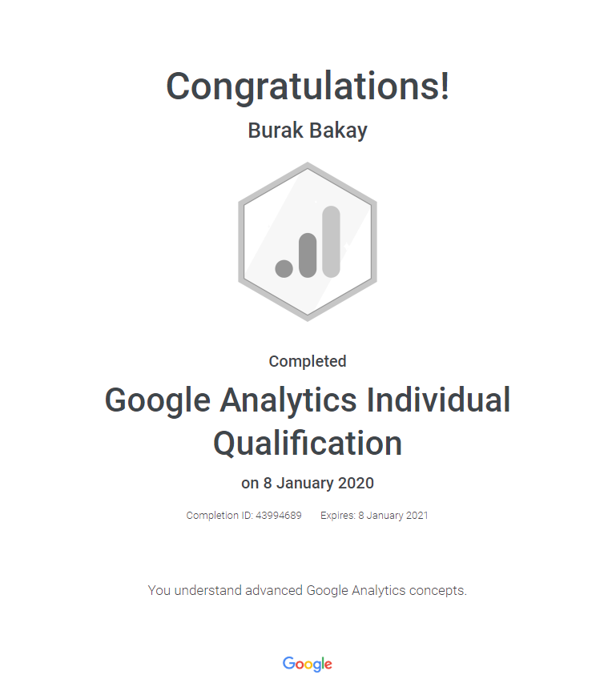This screenshot has height=679, width=616.
Task: Click the Completed label
Action: click(308, 361)
